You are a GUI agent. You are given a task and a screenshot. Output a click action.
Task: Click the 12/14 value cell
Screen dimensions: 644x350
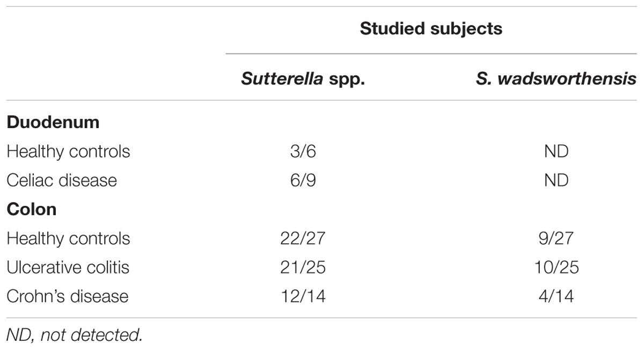[x=303, y=296]
